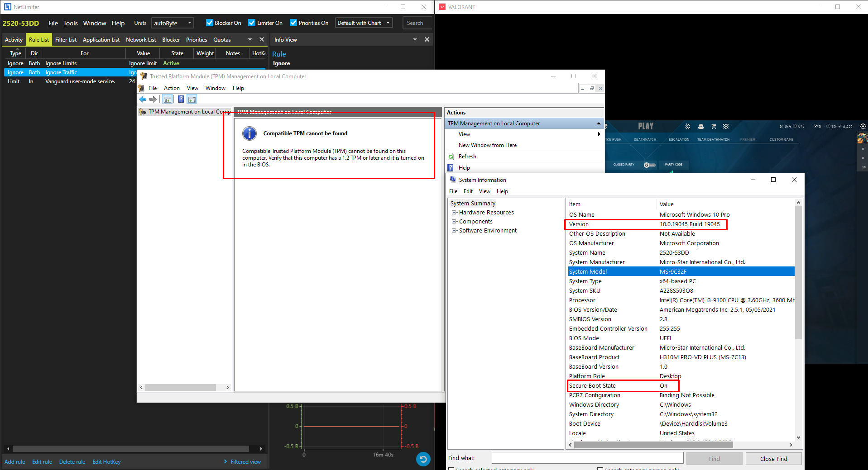The image size is (868, 470).
Task: Open the Battlepass chevrons icon in VALORANT
Action: pyautogui.click(x=726, y=127)
